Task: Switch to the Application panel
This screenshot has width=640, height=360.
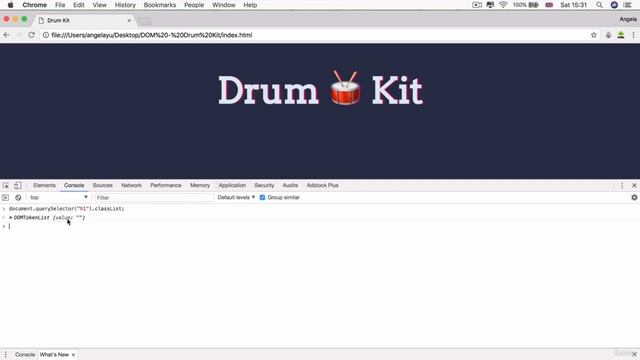Action: coord(232,185)
